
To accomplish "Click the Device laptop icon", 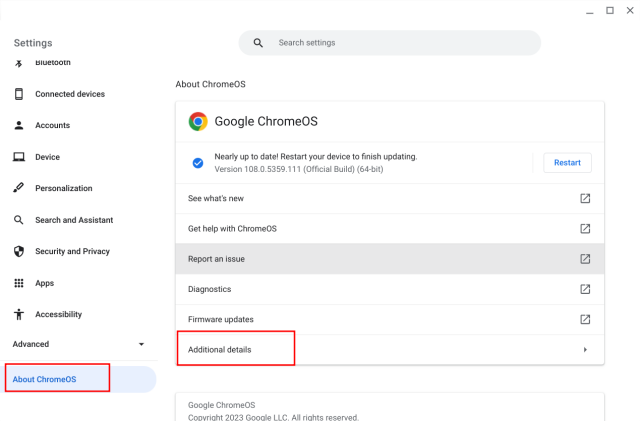I will 19,157.
